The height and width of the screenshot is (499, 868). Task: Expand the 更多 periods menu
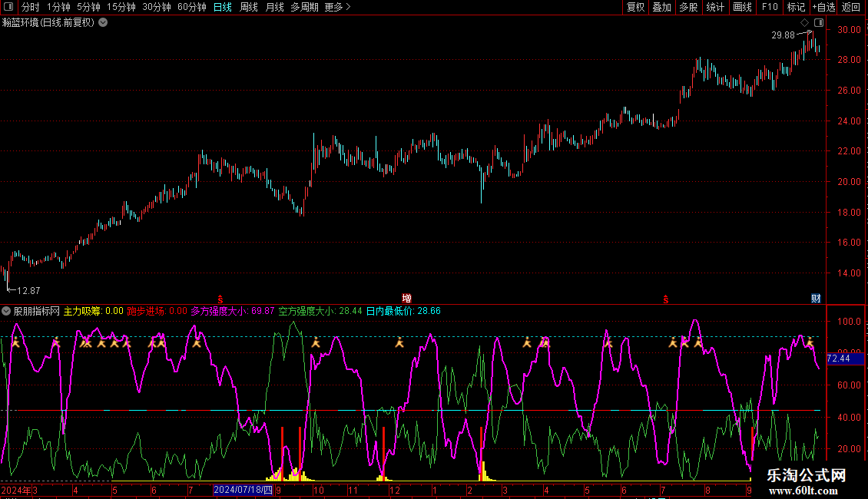(337, 7)
